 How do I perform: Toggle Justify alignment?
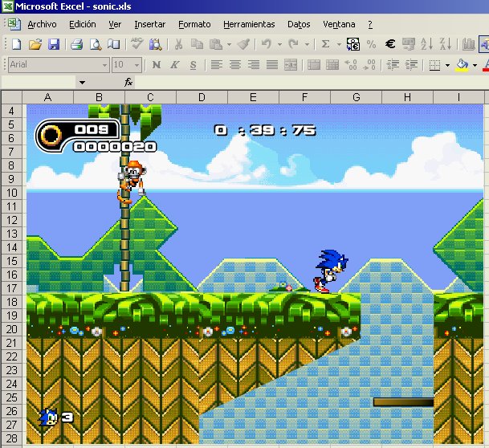pyautogui.click(x=272, y=65)
